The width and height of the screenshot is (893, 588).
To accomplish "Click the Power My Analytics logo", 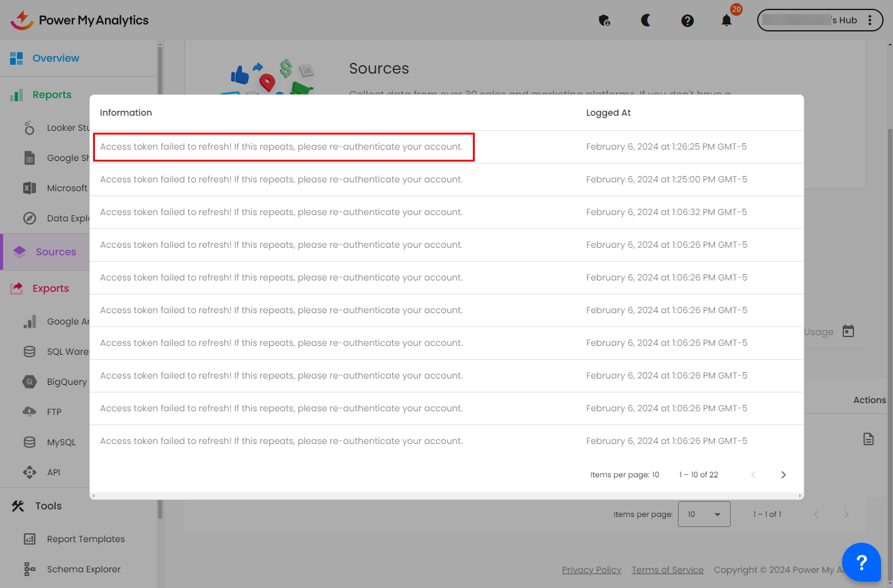I will pos(79,20).
